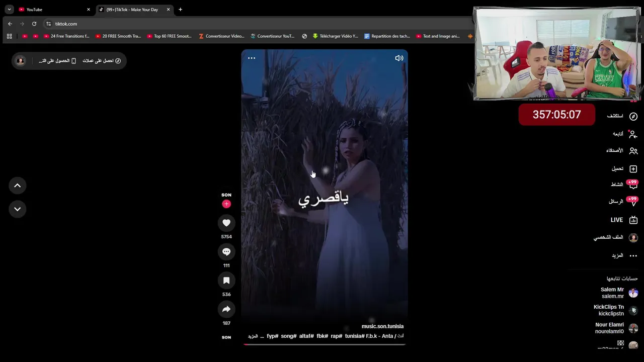The image size is (644, 362).
Task: Expand the More (المزيد) sidebar menu
Action: [x=624, y=255]
